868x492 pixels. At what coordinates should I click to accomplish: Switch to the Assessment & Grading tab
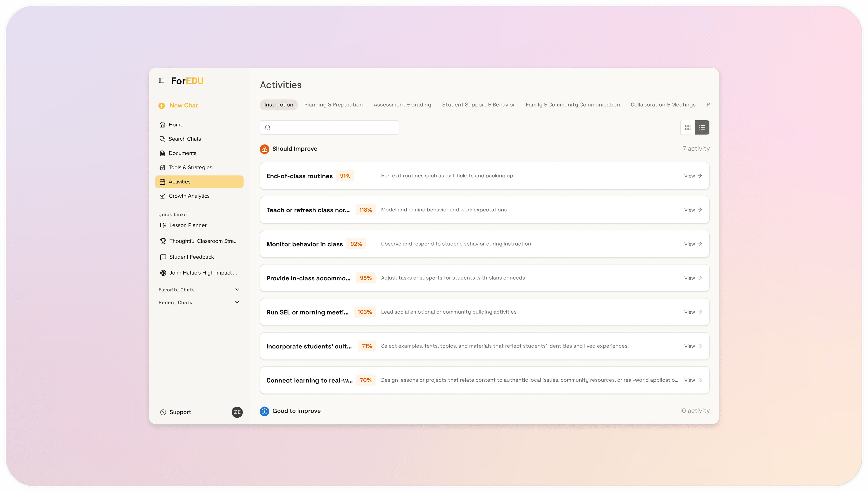pos(402,104)
